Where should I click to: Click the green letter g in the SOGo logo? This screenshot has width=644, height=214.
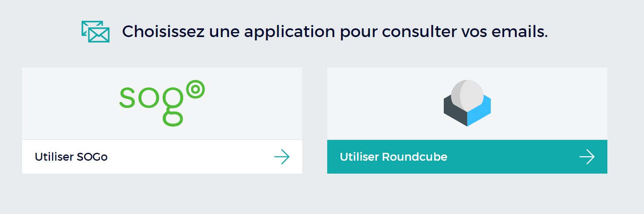point(173,107)
